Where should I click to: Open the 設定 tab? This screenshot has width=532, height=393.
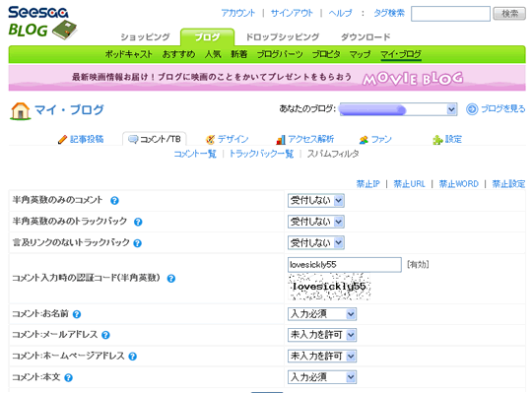tap(453, 139)
